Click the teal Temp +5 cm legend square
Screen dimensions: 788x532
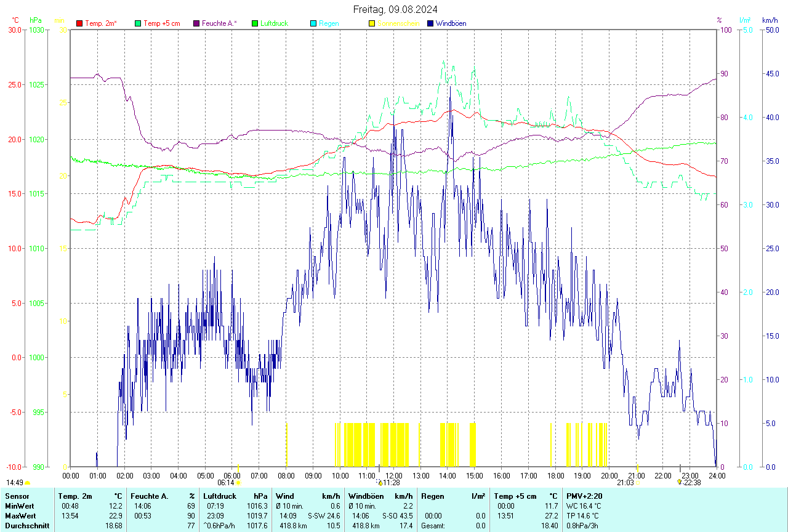[138, 23]
